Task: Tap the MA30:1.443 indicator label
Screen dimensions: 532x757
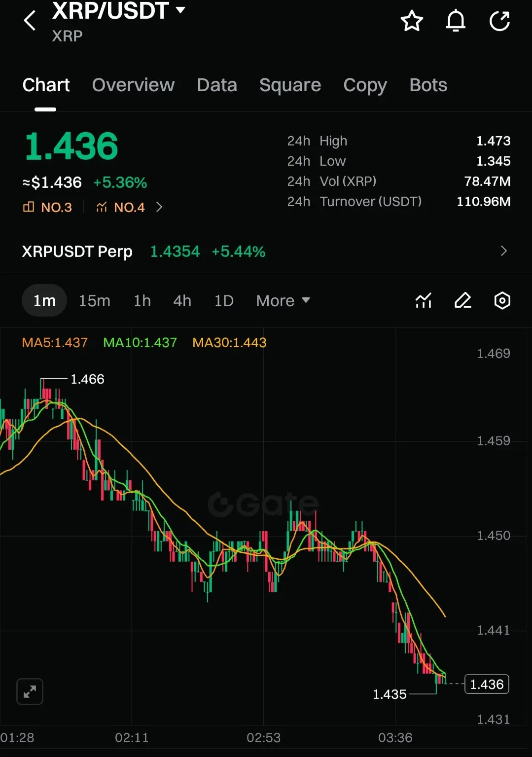Action: (x=229, y=342)
